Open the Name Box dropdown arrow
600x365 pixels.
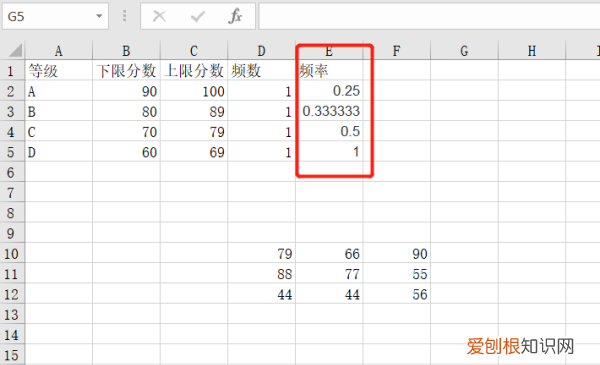pyautogui.click(x=99, y=16)
